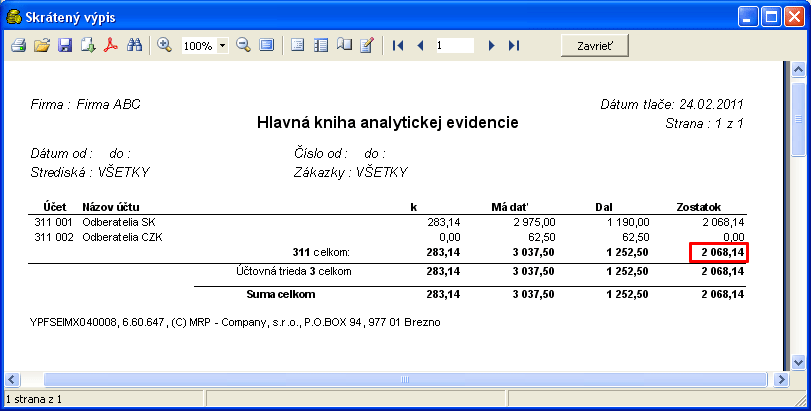
Task: Click the Číslo od : label
Action: 320,154
